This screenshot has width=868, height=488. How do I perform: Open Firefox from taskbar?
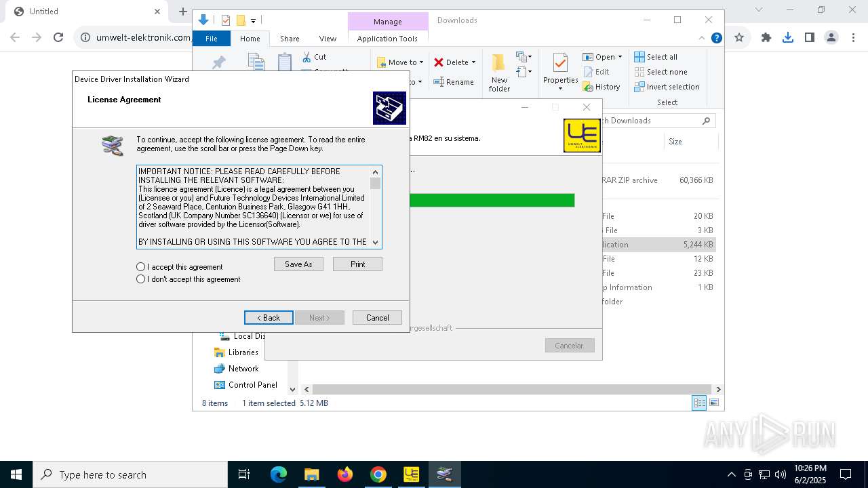point(345,474)
